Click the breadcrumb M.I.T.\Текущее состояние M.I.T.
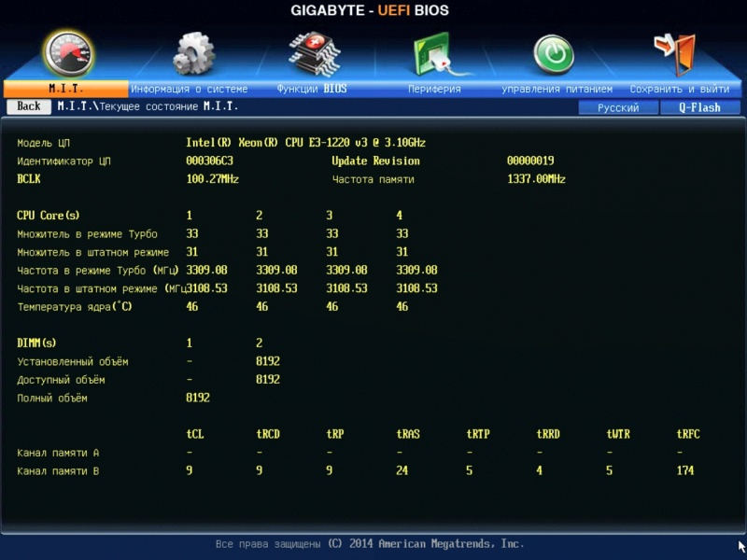747x560 pixels. [148, 106]
